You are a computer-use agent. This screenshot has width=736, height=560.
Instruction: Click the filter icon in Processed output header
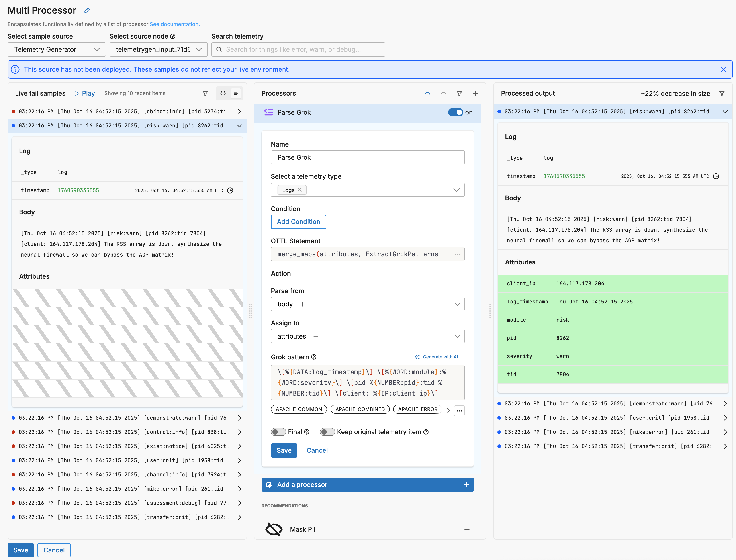[x=722, y=94]
